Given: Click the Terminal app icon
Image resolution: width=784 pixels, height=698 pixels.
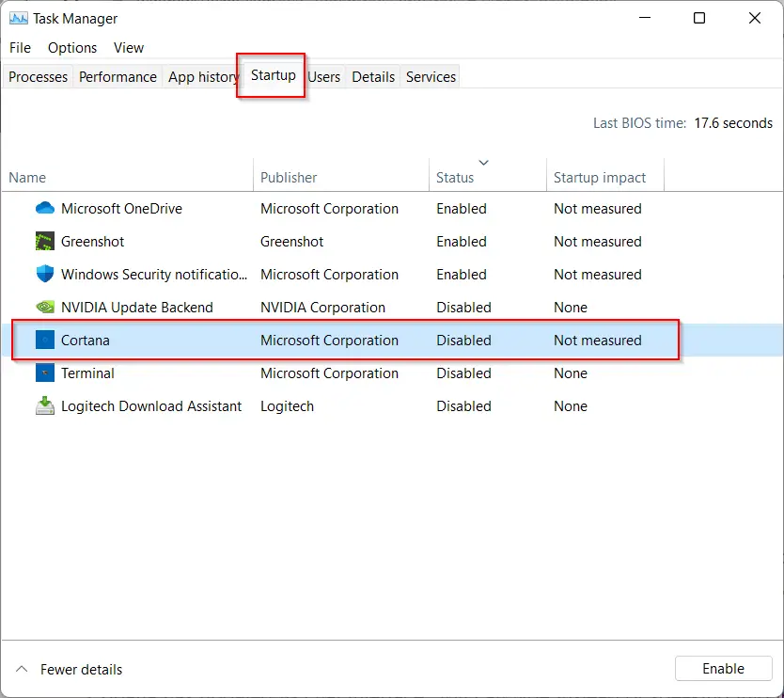Looking at the screenshot, I should click(x=45, y=373).
